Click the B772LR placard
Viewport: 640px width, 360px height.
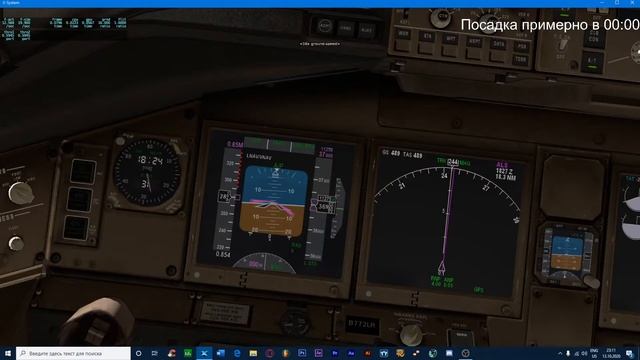tap(362, 325)
